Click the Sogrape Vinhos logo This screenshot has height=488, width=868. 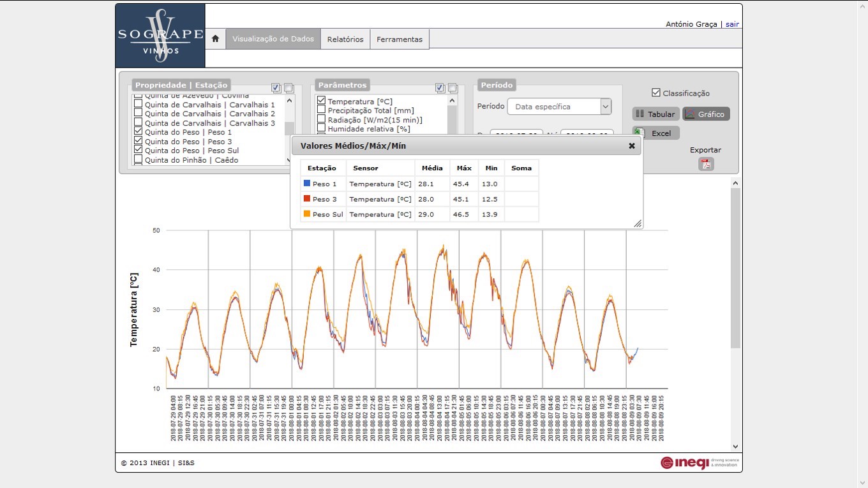pos(160,36)
